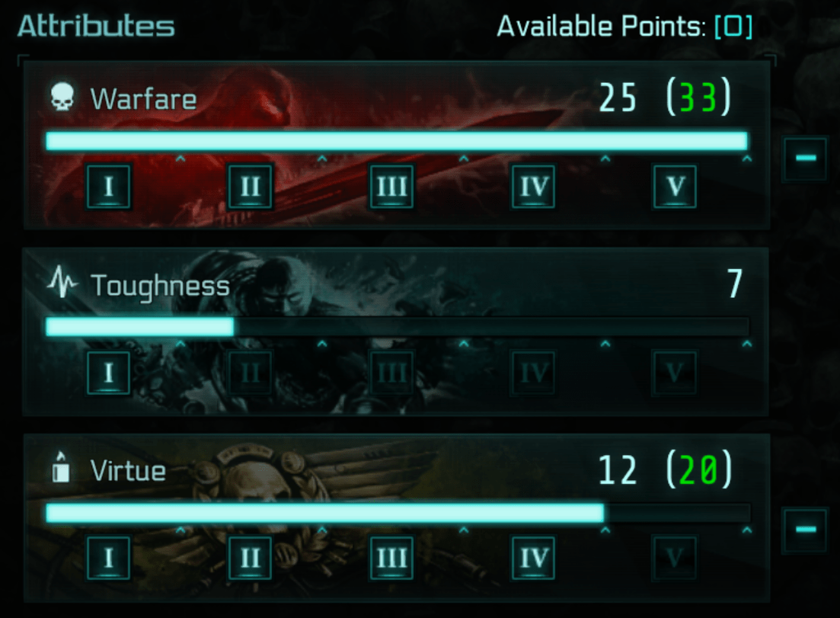Viewport: 840px width, 618px height.
Task: Select Warfare tier IV perk icon
Action: point(533,187)
